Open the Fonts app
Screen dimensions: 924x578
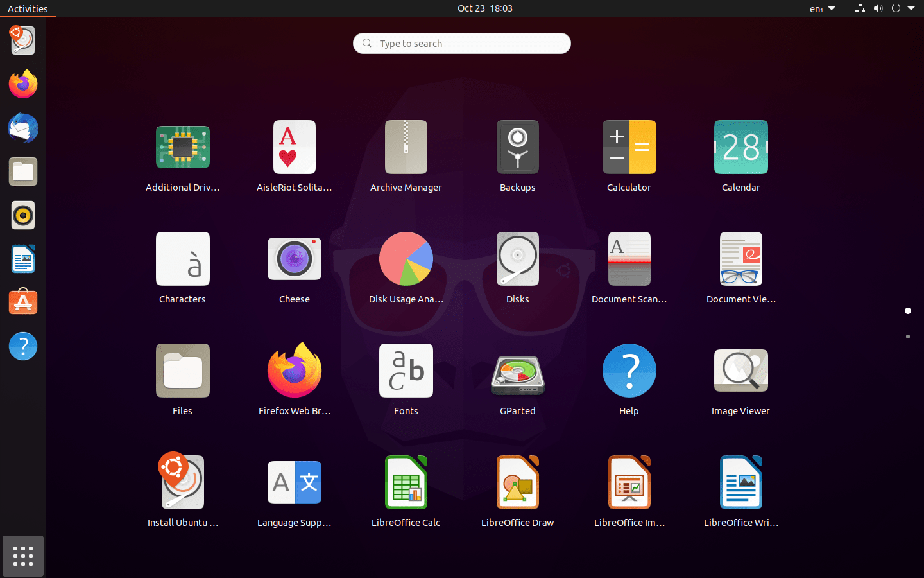(x=406, y=371)
